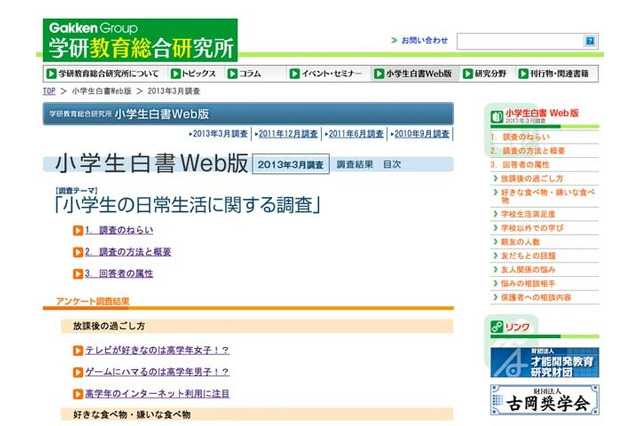Open sidebar item 1. 調査のねらい
This screenshot has width=640, height=426.
[x=520, y=137]
